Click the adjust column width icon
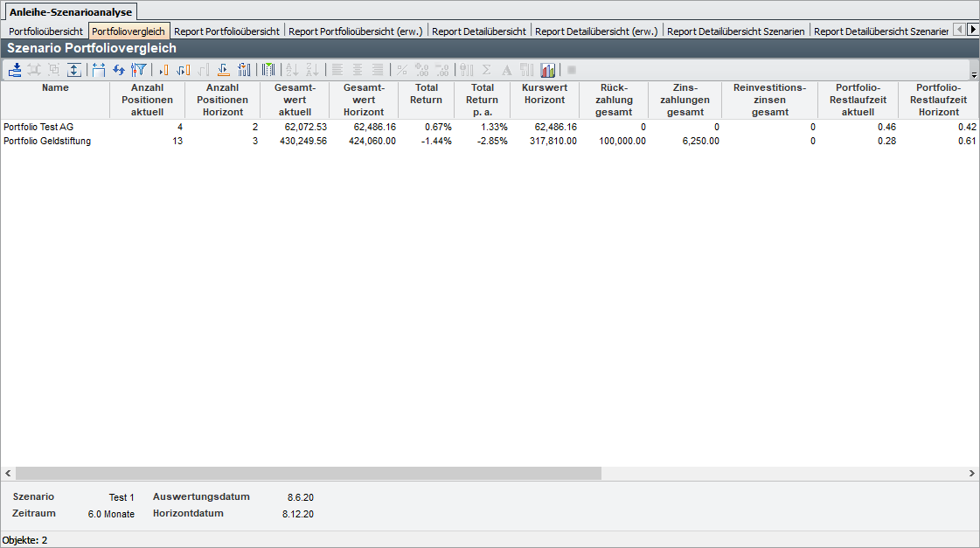 coord(98,70)
